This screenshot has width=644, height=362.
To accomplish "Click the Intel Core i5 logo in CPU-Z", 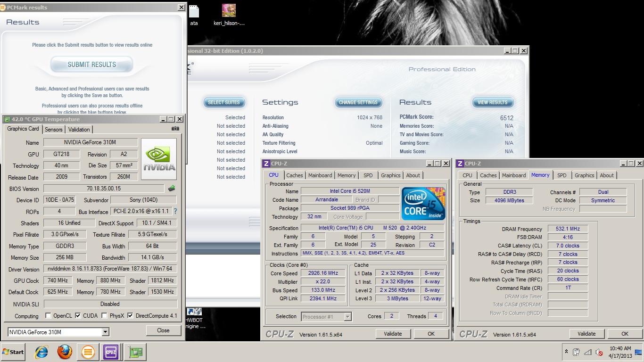I will 423,204.
